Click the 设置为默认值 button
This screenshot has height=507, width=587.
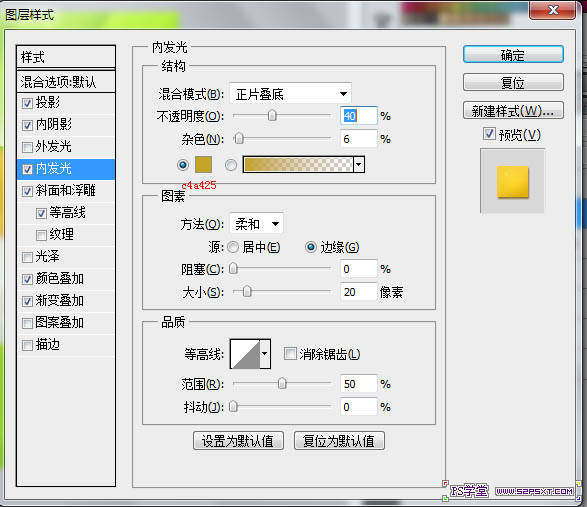tap(238, 441)
